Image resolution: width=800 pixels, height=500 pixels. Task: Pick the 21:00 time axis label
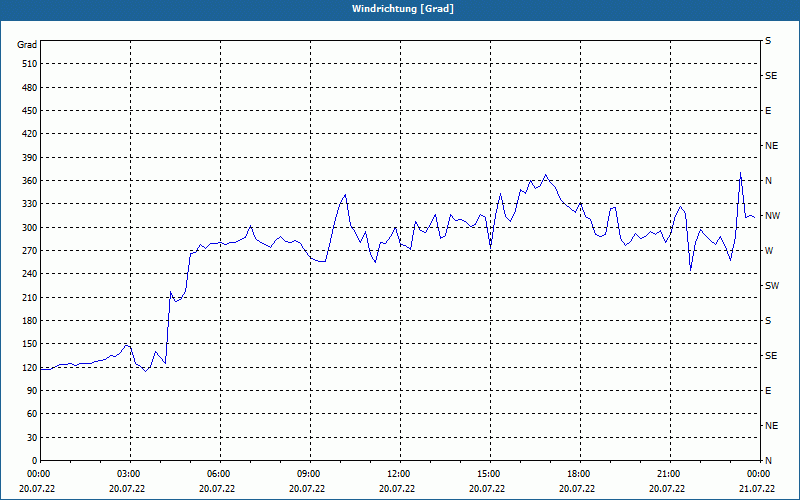click(668, 473)
